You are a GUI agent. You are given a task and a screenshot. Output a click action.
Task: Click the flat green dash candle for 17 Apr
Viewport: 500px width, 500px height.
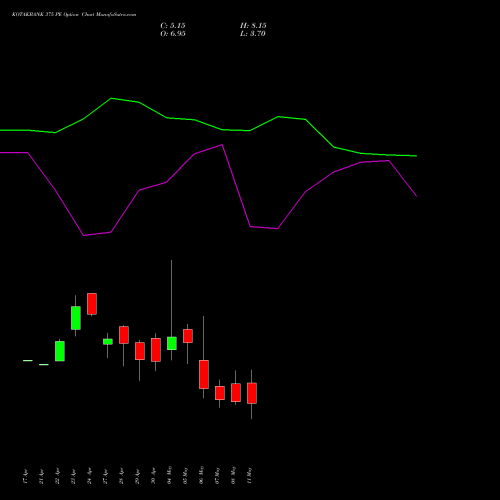click(28, 360)
